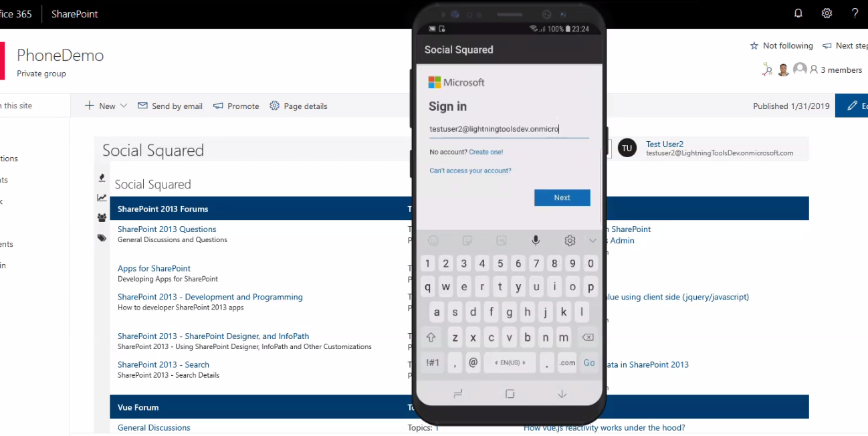Toggle Not following star for this site
The width and height of the screenshot is (868, 436).
[x=781, y=45]
